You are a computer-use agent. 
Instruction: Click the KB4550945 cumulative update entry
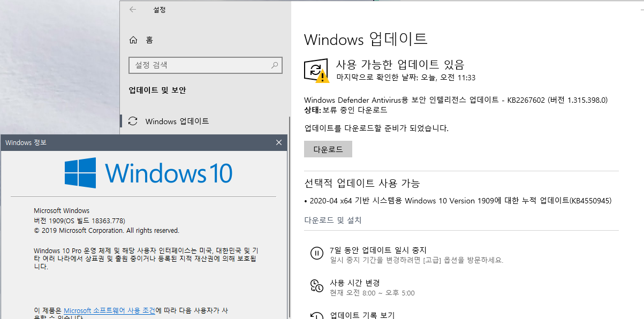point(458,201)
